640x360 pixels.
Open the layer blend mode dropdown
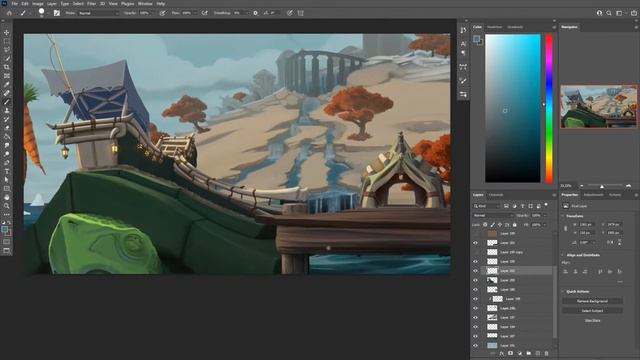tap(493, 216)
